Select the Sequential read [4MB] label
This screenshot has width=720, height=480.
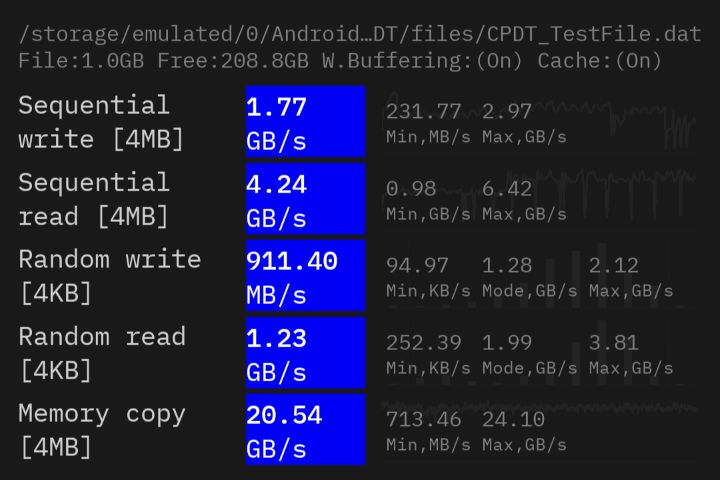click(x=94, y=199)
